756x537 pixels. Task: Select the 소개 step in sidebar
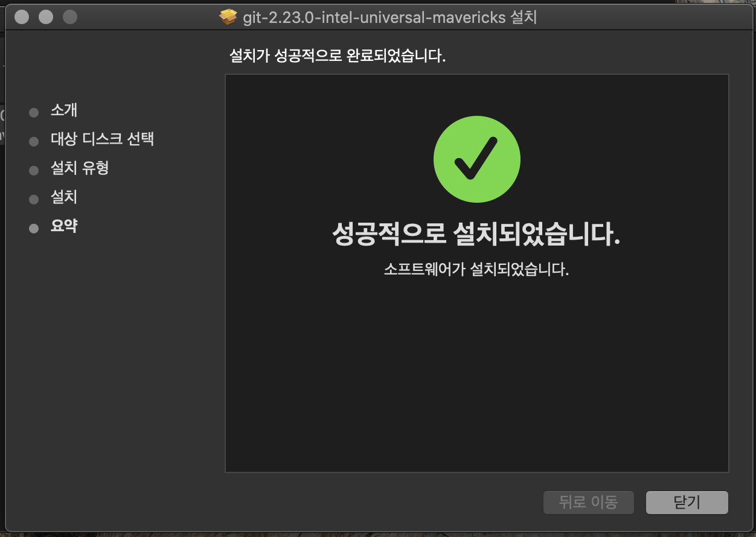point(64,110)
